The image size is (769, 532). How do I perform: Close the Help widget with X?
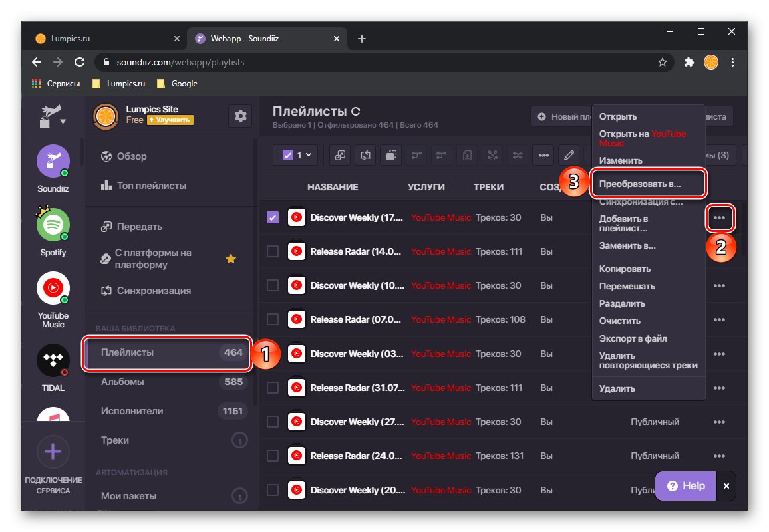coord(726,486)
